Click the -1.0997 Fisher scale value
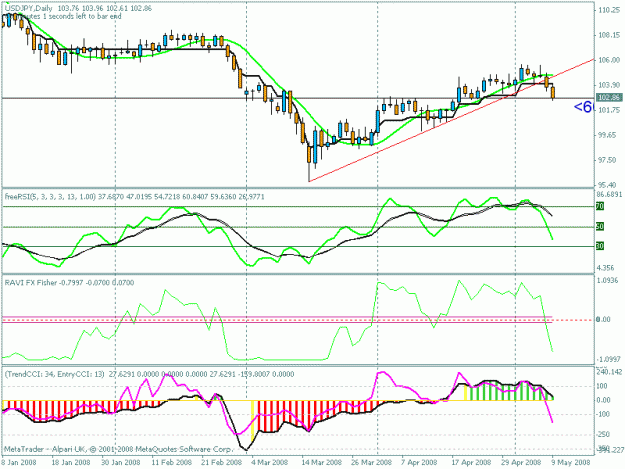The image size is (625, 469). [x=609, y=359]
